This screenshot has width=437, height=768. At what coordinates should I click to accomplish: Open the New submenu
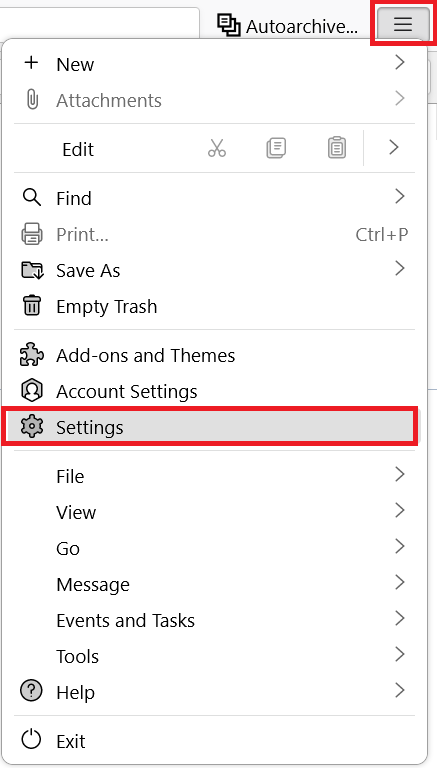(x=215, y=64)
